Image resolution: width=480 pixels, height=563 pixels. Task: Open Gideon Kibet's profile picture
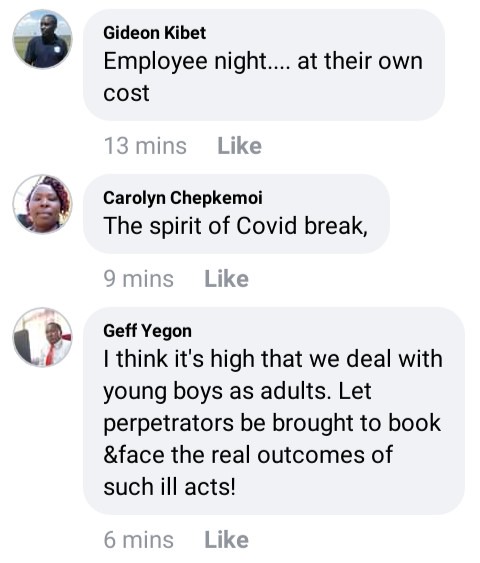43,39
